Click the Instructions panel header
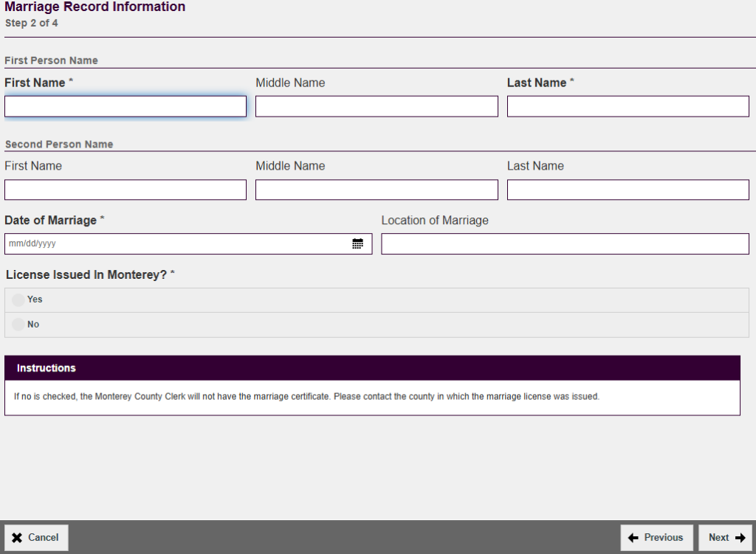Screen dimensions: 756x554 point(372,368)
